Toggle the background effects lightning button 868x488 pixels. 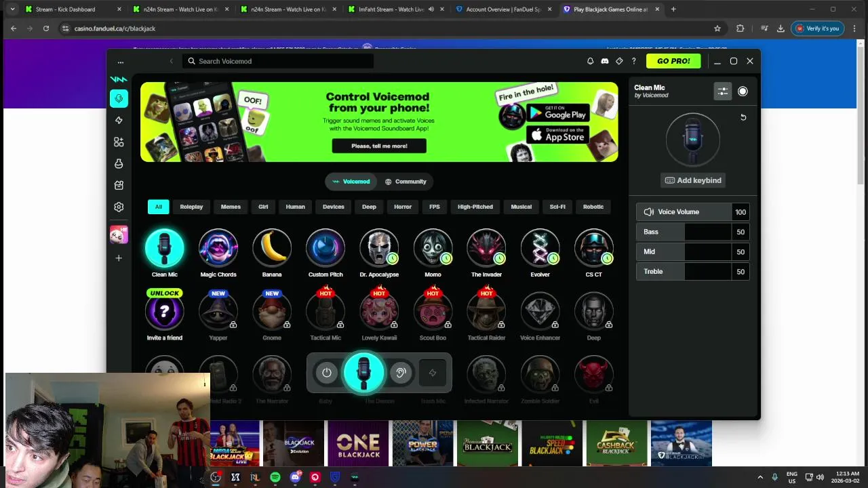(x=433, y=373)
